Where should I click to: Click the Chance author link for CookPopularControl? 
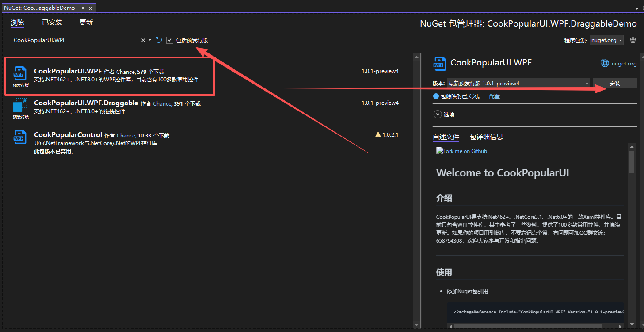(126, 135)
